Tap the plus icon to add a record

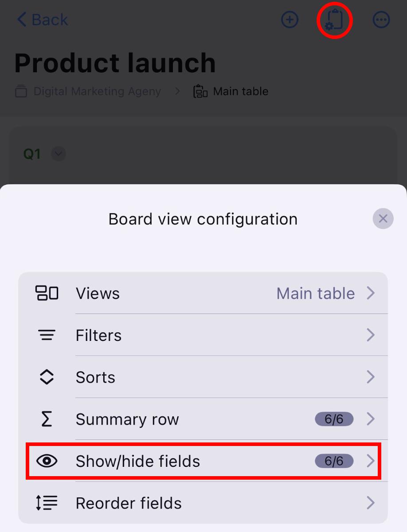click(x=290, y=20)
